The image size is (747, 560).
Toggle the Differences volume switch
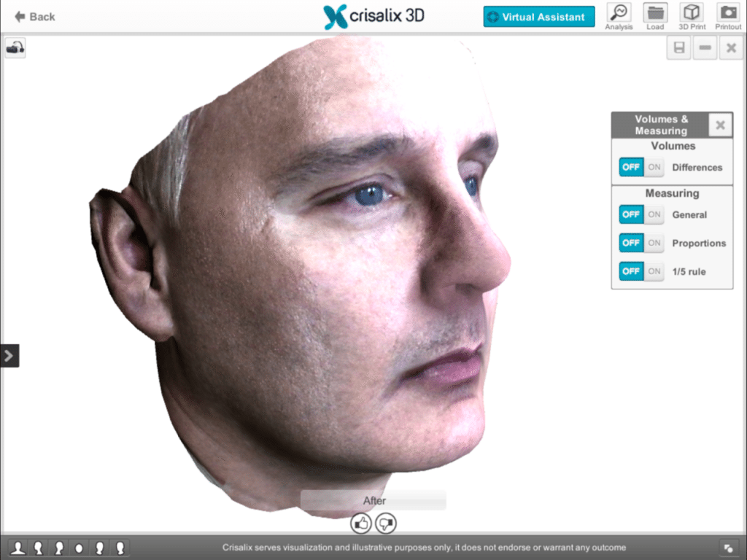pyautogui.click(x=641, y=167)
